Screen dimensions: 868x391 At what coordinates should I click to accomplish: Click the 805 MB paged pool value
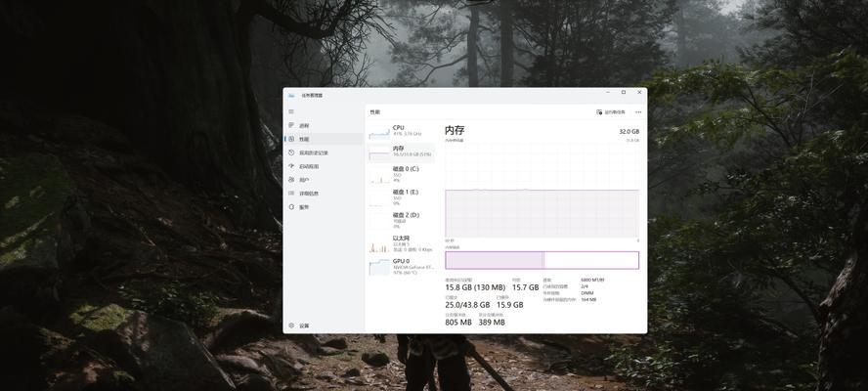[x=458, y=323]
